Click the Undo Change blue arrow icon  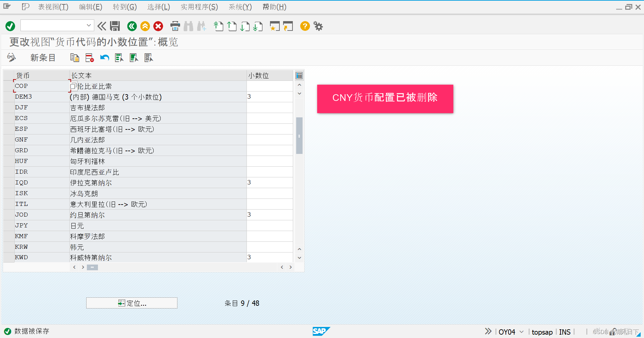click(105, 58)
